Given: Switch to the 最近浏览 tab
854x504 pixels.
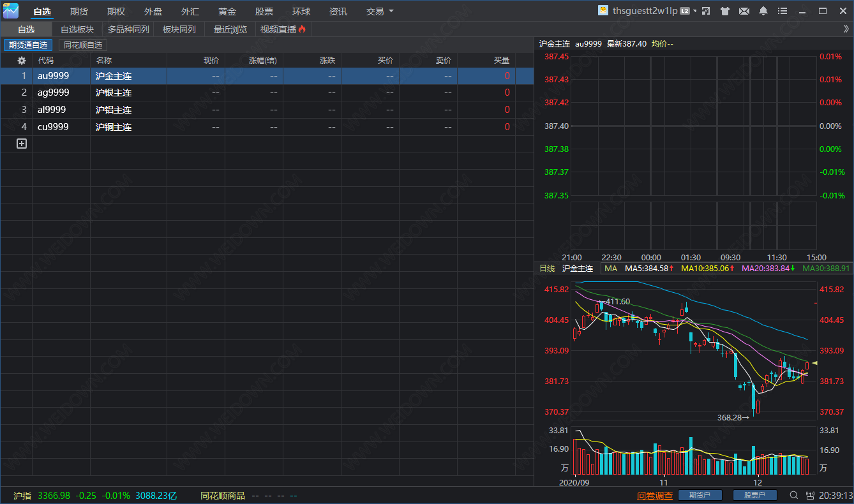Looking at the screenshot, I should tap(230, 29).
